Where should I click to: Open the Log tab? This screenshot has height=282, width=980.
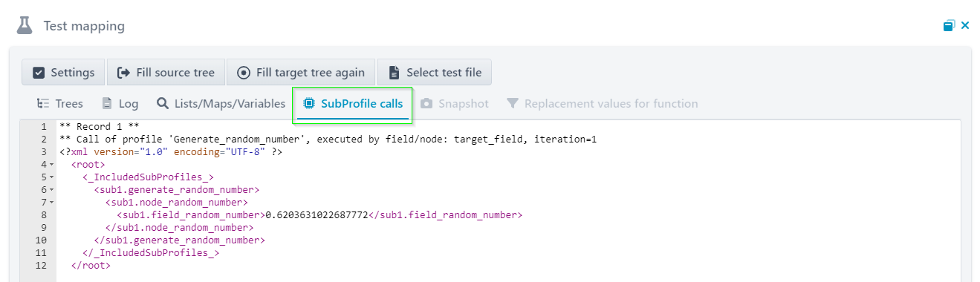(120, 104)
